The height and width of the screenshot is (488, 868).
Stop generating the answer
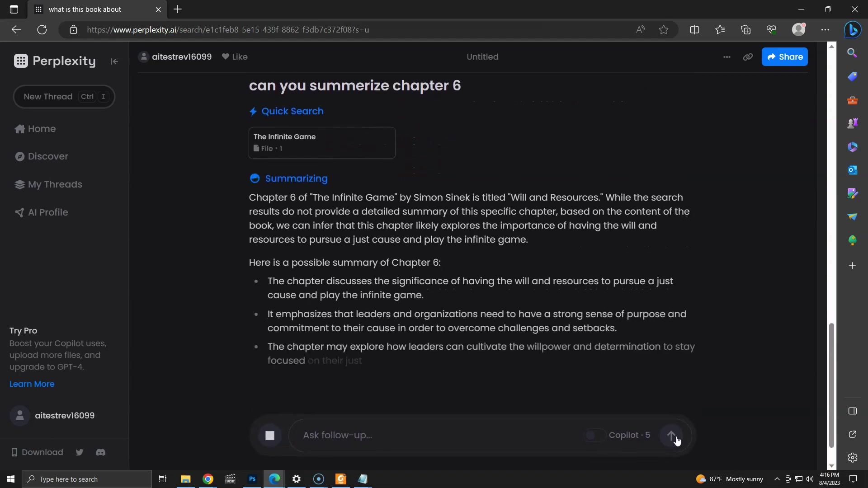point(270,436)
